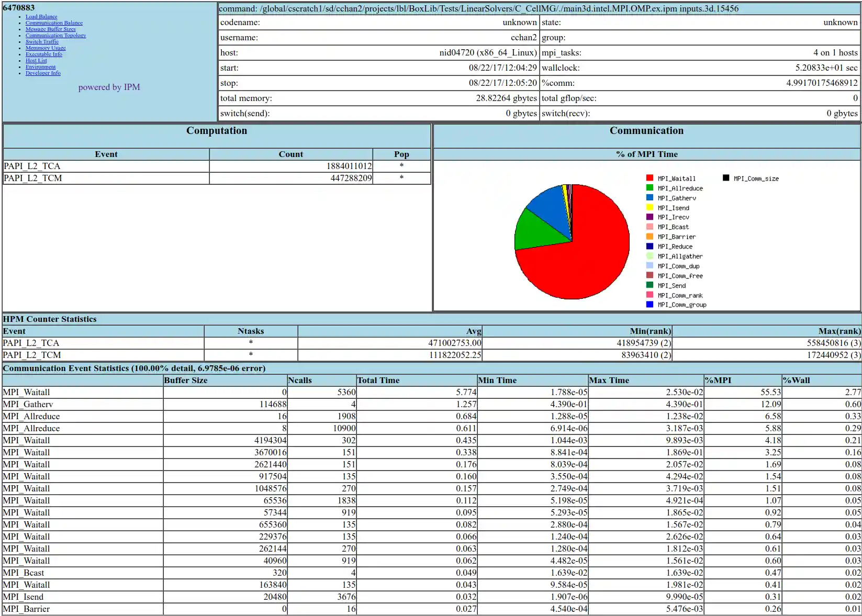Click the blue MPI_Gatherv legend swatch
This screenshot has height=616, width=862.
[650, 198]
